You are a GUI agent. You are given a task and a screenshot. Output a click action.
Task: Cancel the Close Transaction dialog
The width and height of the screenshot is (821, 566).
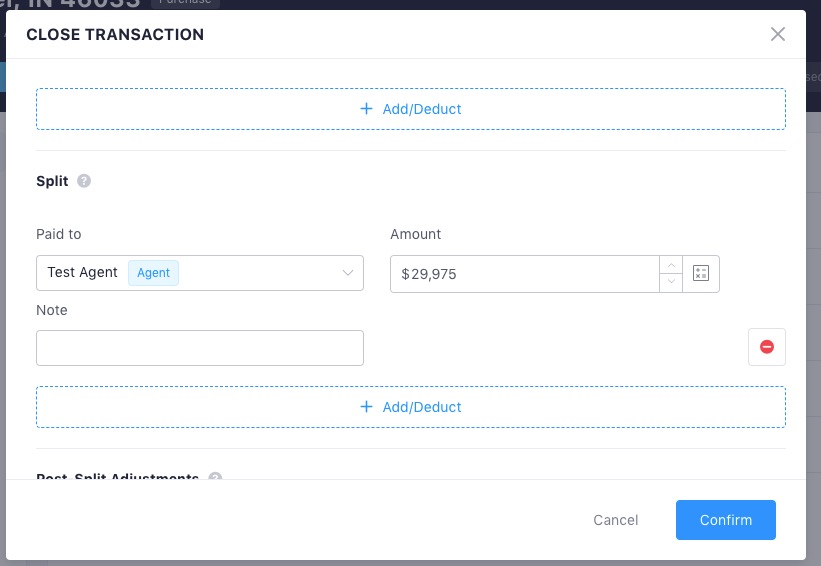click(x=615, y=520)
